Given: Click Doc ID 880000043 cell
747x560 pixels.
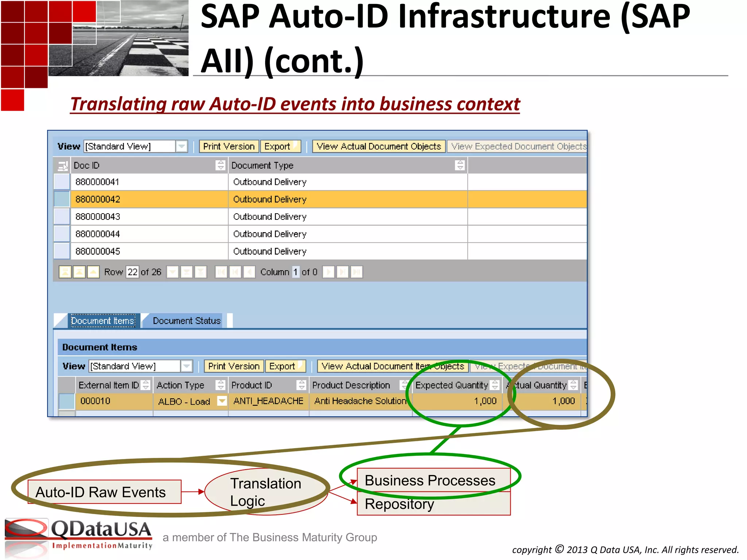Looking at the screenshot, I should tap(149, 217).
